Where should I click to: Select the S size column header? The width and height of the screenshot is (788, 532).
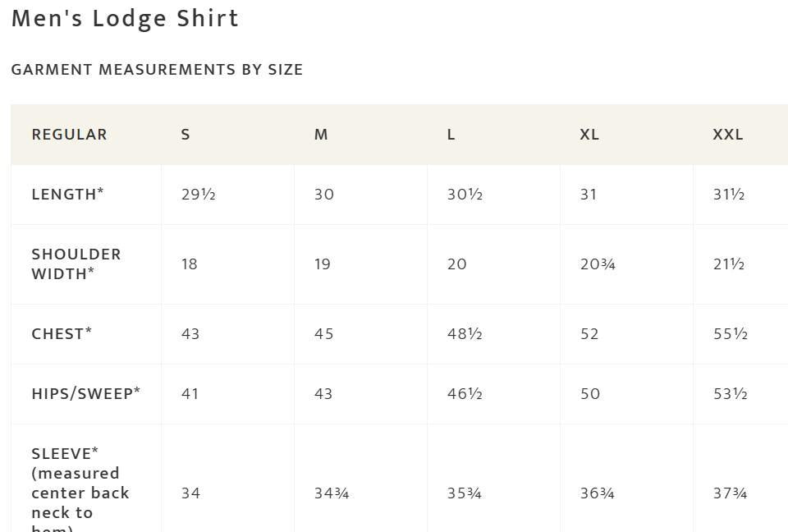coord(186,135)
